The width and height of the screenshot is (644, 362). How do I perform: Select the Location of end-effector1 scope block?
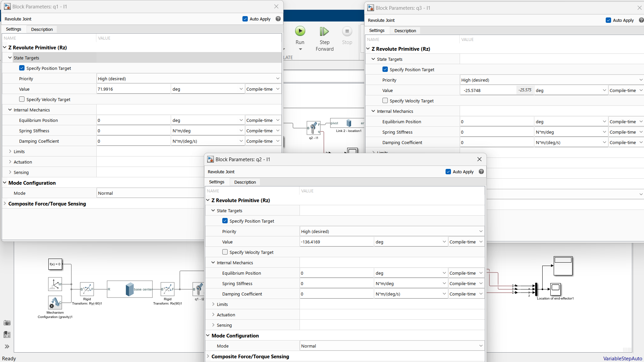555,289
